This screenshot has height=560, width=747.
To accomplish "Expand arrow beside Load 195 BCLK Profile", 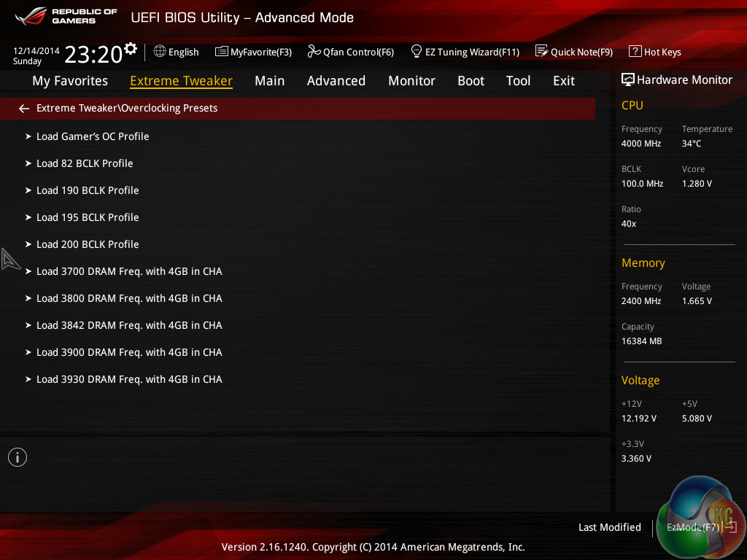I will 28,217.
